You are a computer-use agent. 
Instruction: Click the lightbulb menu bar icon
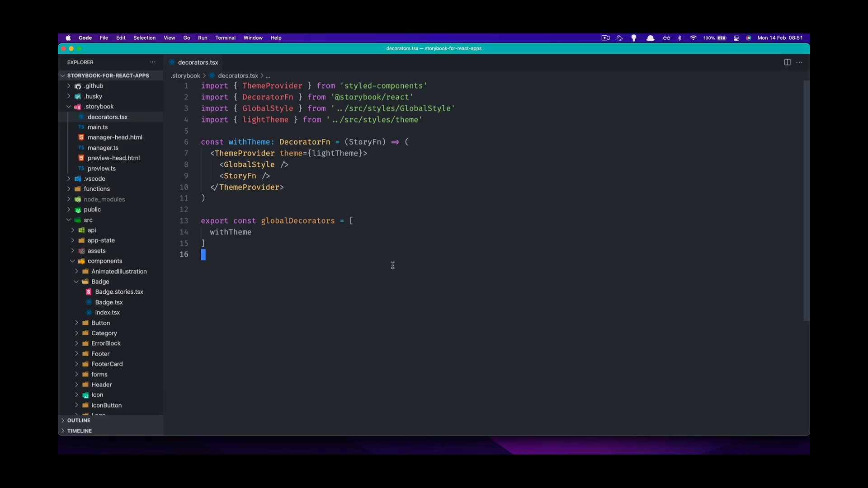634,38
